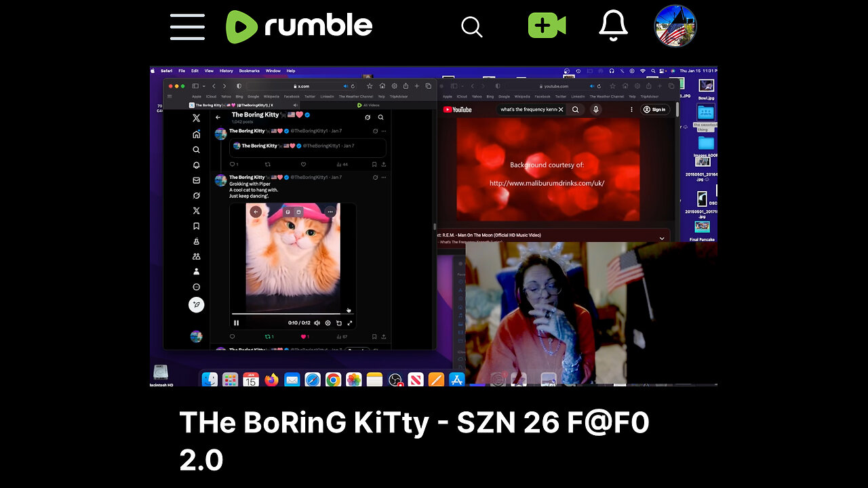Viewport: 868px width, 488px height.
Task: Open Notifications bell in the X sidebar
Action: [196, 165]
